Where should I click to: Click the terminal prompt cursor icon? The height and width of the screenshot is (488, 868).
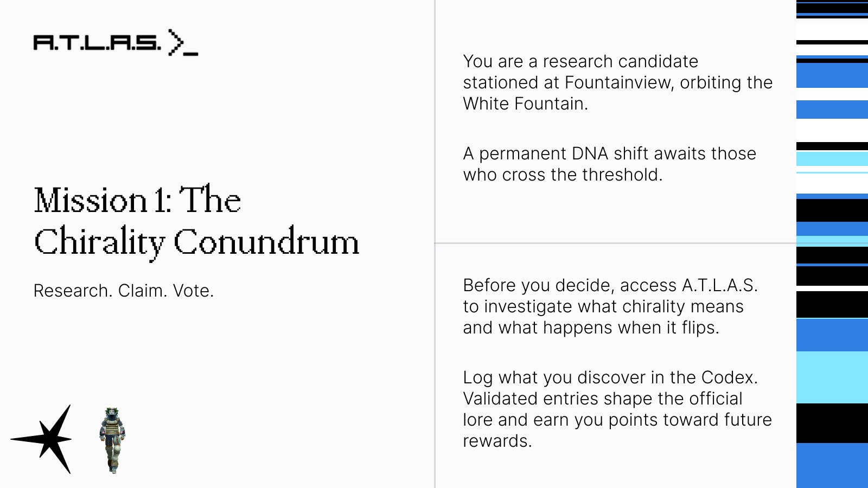click(183, 43)
